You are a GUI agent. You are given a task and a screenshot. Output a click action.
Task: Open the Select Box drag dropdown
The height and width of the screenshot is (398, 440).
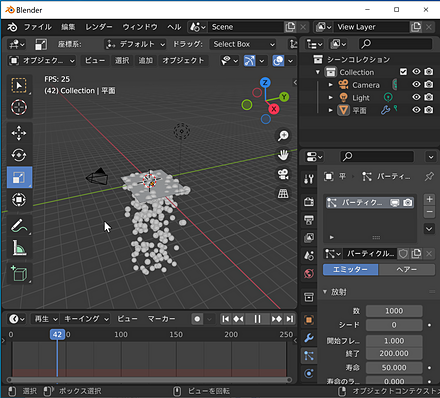pyautogui.click(x=244, y=44)
